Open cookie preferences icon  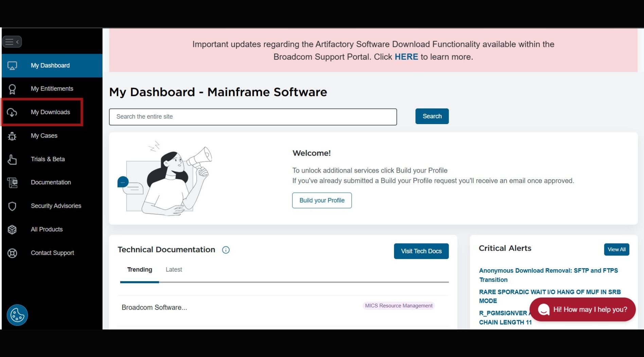[x=17, y=315]
